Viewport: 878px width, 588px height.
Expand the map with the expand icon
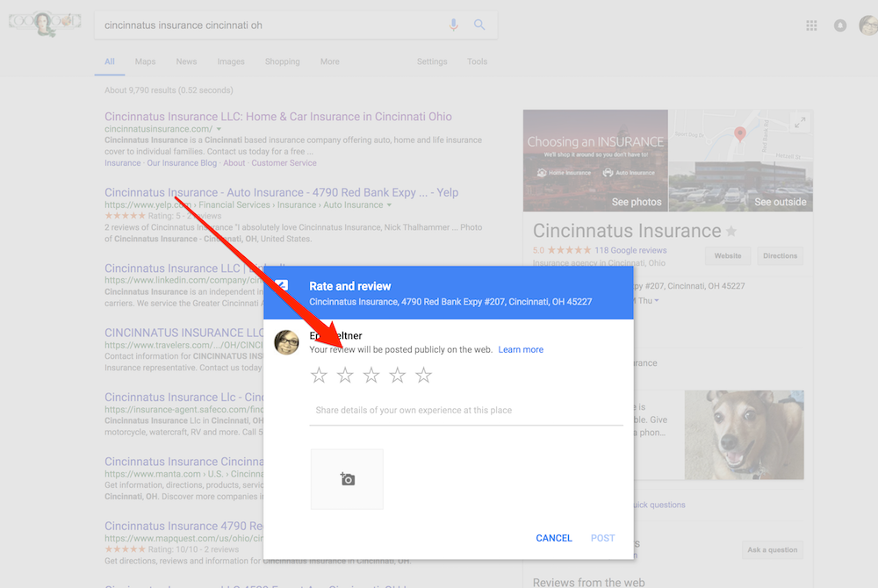point(800,123)
